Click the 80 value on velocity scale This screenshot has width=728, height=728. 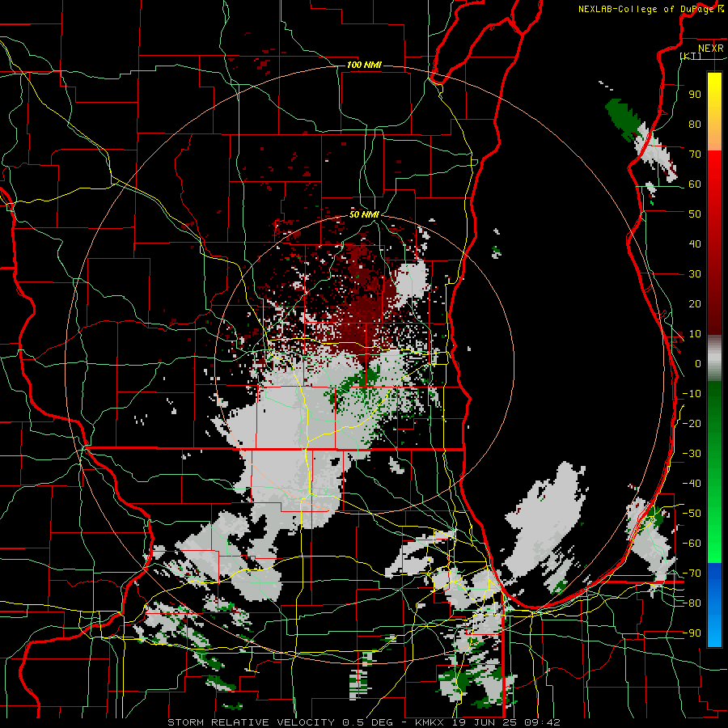[x=695, y=124]
